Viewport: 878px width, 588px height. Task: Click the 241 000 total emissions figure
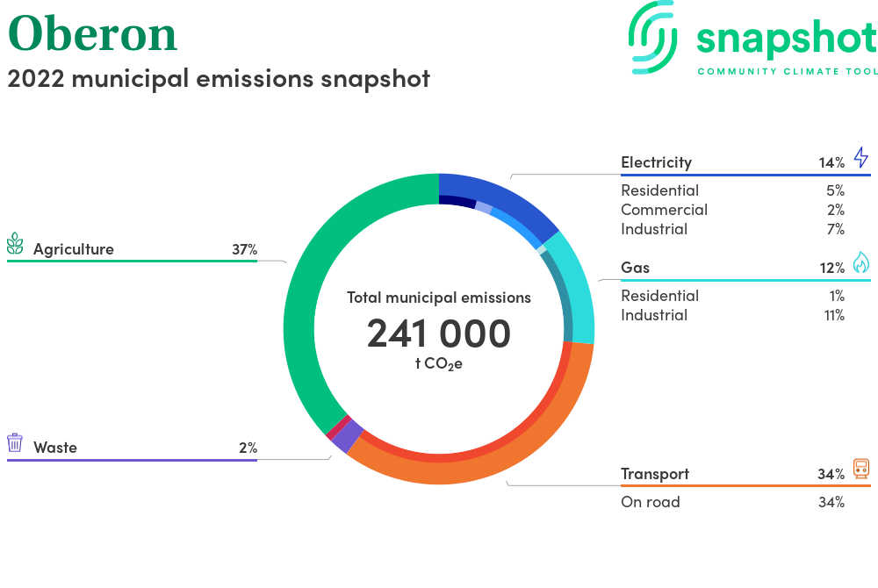click(438, 334)
